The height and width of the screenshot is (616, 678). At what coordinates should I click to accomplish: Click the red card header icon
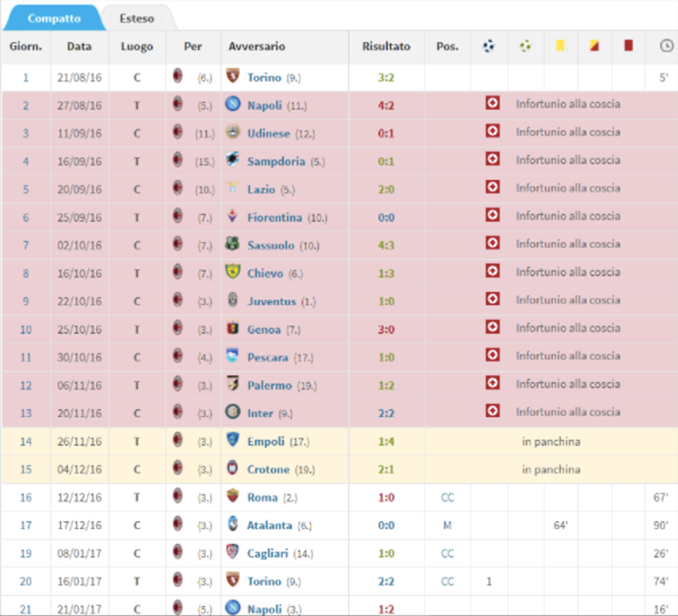628,46
